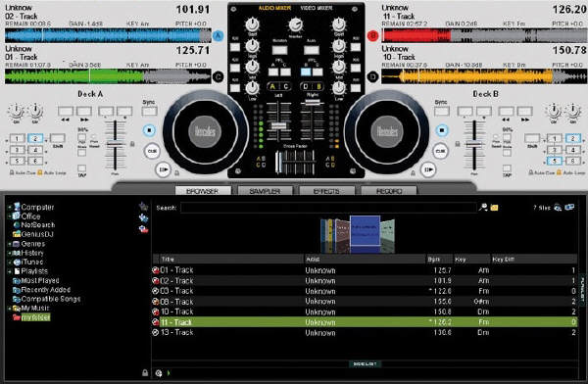This screenshot has height=384, width=588.
Task: Click hot cue 5 on Deck B
Action: [x=555, y=161]
